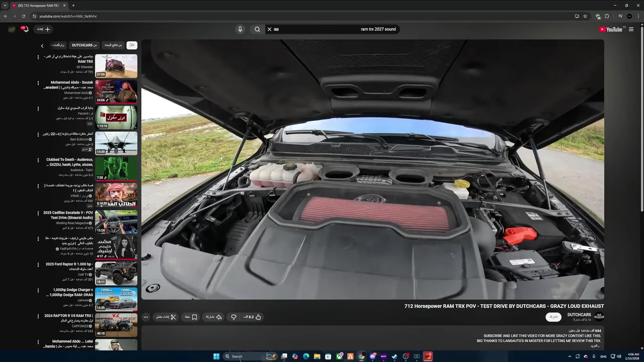Bookmark this page with star icon
The height and width of the screenshot is (362, 644).
pos(585,16)
